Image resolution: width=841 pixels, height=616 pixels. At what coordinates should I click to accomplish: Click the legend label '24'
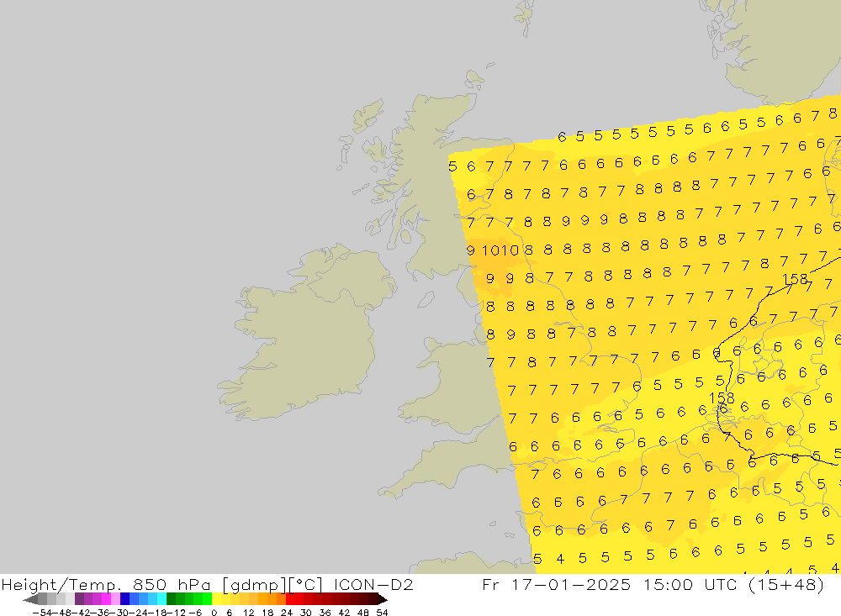coord(287,613)
